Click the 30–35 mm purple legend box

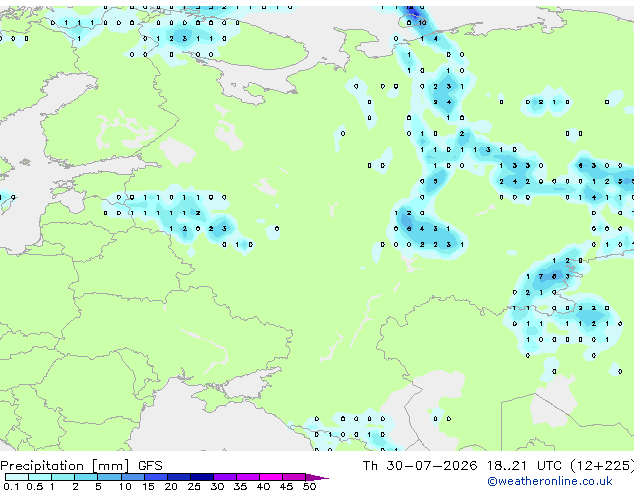pos(224,477)
